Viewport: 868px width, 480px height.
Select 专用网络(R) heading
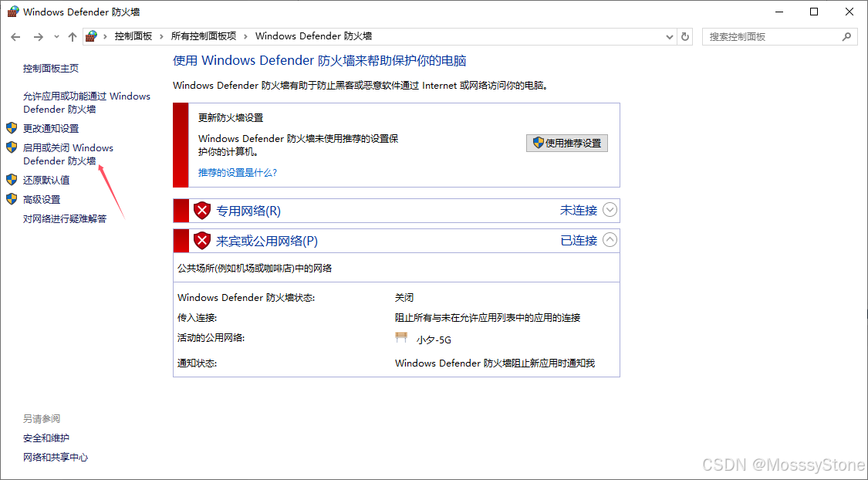(x=248, y=211)
